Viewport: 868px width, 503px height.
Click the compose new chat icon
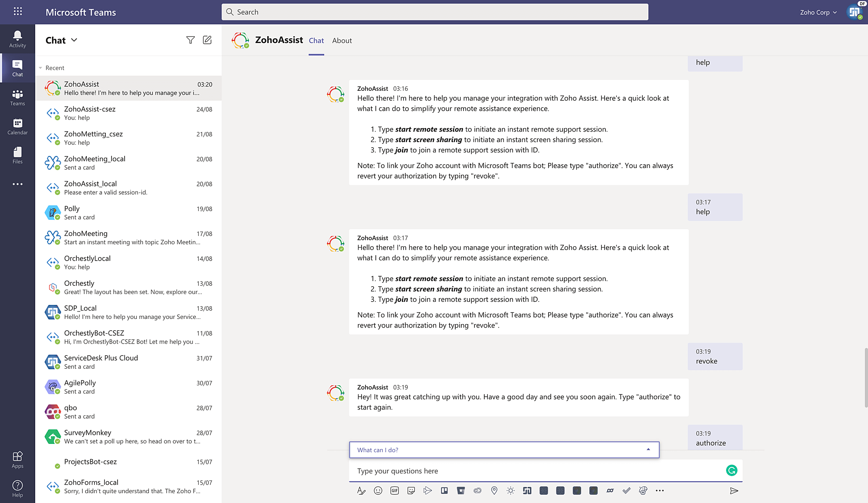[x=207, y=40]
